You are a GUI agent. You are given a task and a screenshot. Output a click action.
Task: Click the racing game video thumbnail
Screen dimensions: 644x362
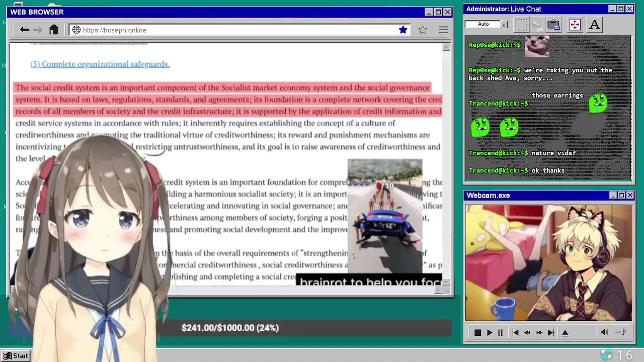pyautogui.click(x=385, y=216)
